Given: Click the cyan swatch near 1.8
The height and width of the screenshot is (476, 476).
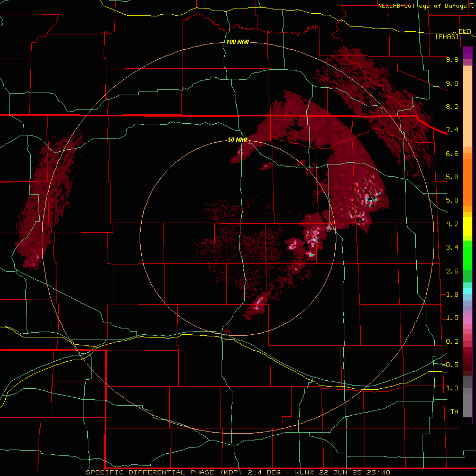Looking at the screenshot, I should pyautogui.click(x=467, y=291).
